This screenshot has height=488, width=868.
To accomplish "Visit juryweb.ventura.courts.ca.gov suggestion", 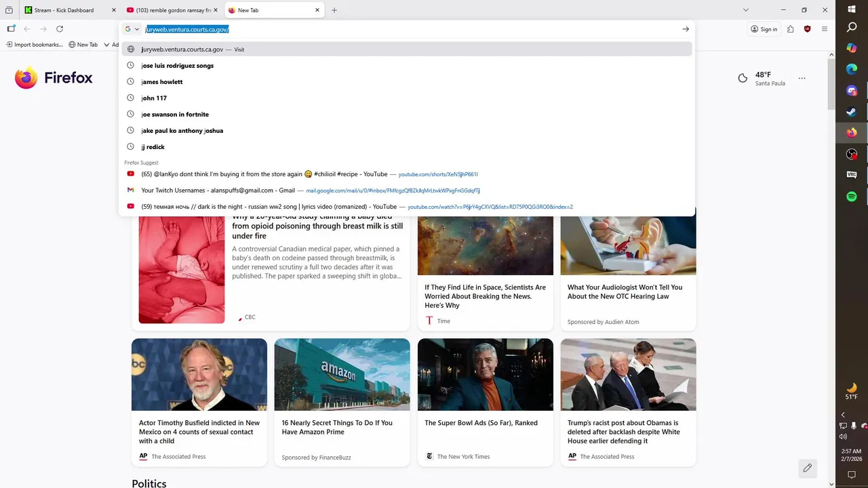I will pos(407,49).
